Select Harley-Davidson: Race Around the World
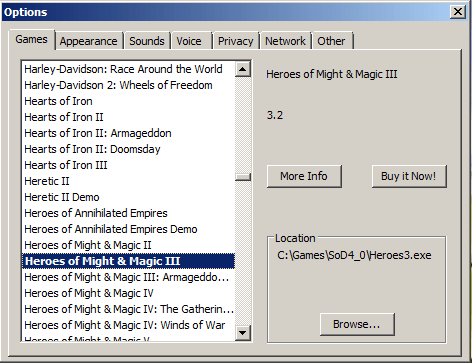The height and width of the screenshot is (363, 472). [128, 69]
